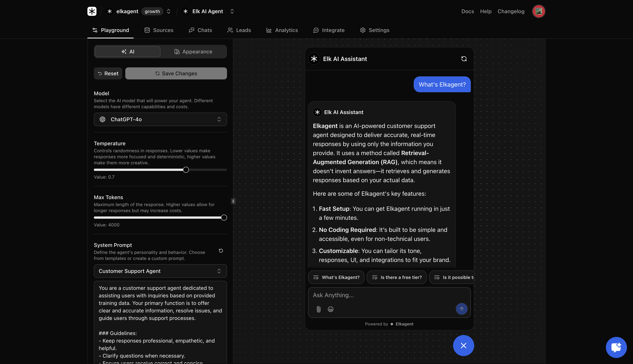Screen dimensions: 633x364
Task: Open the Settings tab
Action: 375,30
